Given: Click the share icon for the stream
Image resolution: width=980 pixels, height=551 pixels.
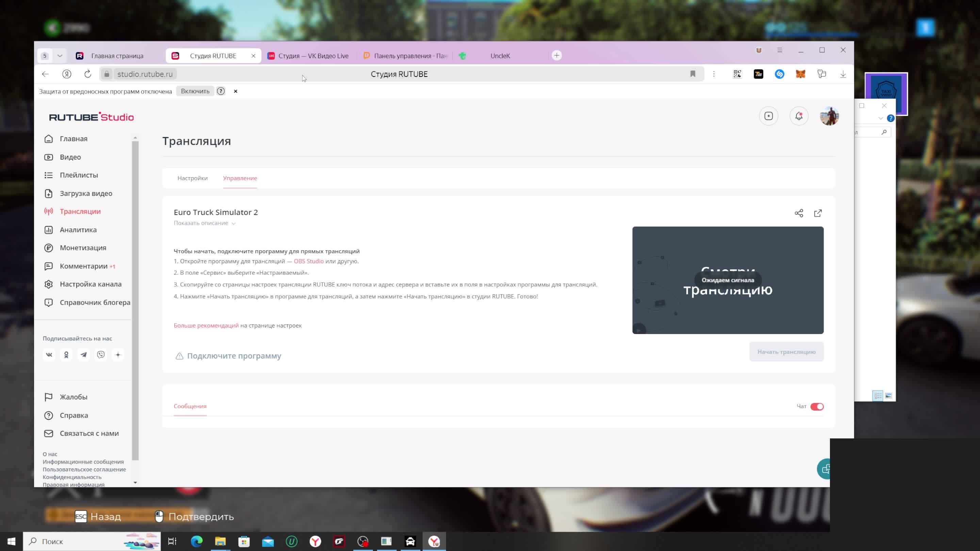Looking at the screenshot, I should click(799, 213).
